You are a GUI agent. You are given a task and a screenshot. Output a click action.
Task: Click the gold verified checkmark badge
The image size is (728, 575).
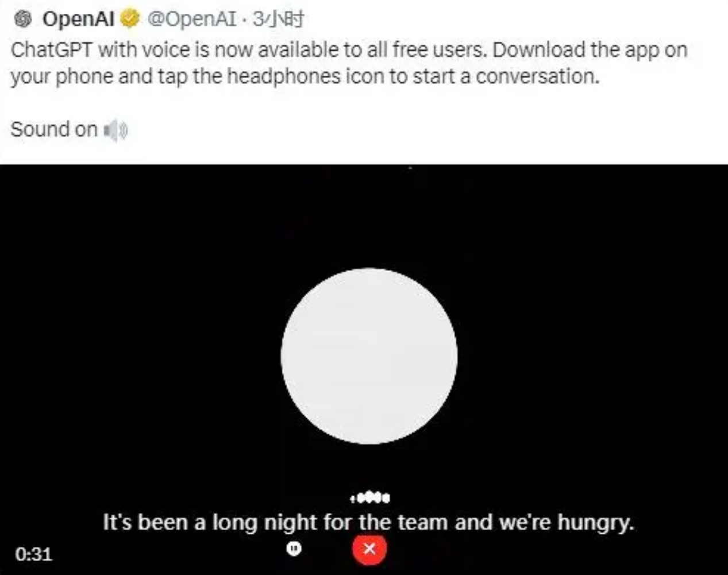(130, 20)
